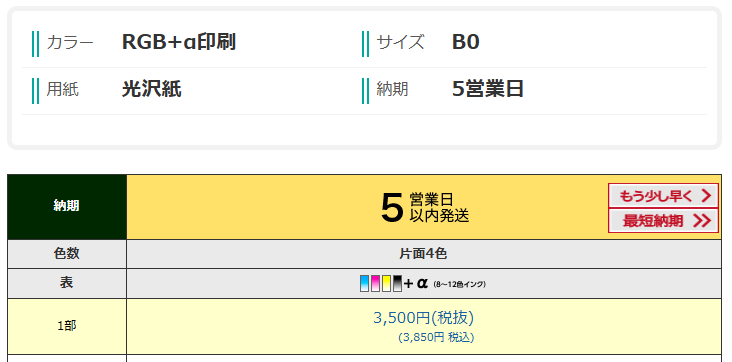Viewport: 732px width, 362px height.
Task: Click the yellow ink swatch icon
Action: [x=386, y=284]
